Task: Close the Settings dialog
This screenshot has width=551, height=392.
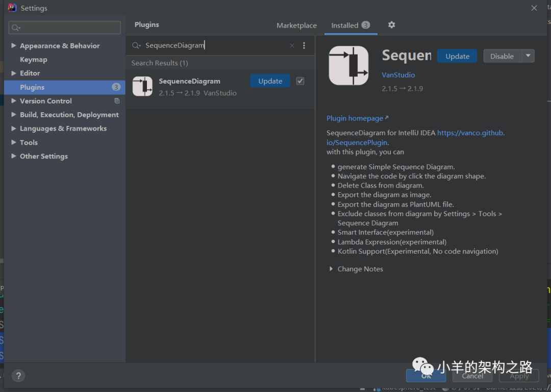Action: click(x=534, y=8)
